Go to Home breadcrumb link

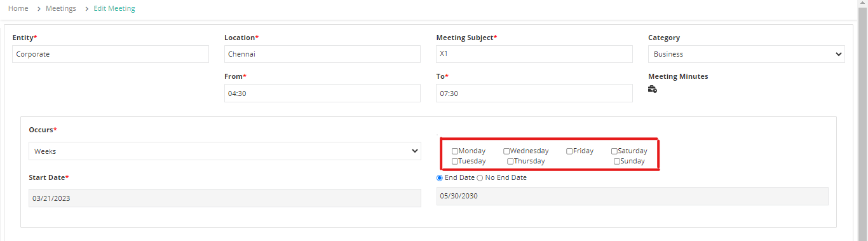click(18, 8)
